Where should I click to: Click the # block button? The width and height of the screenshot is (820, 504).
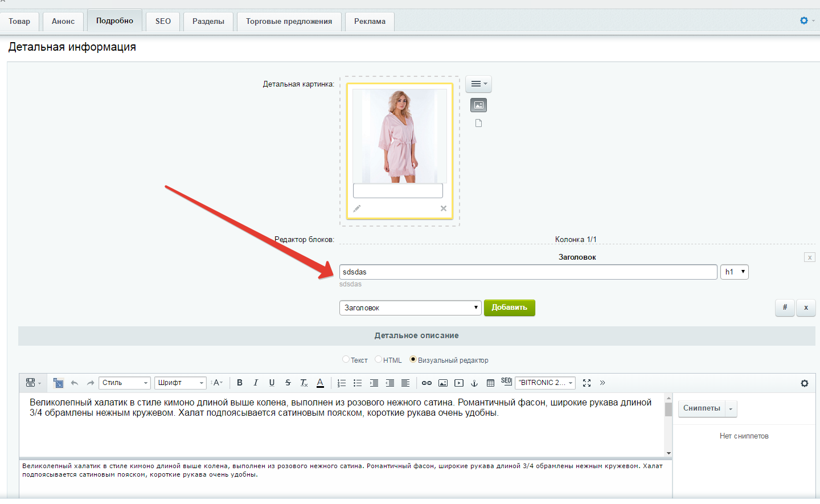pos(785,308)
